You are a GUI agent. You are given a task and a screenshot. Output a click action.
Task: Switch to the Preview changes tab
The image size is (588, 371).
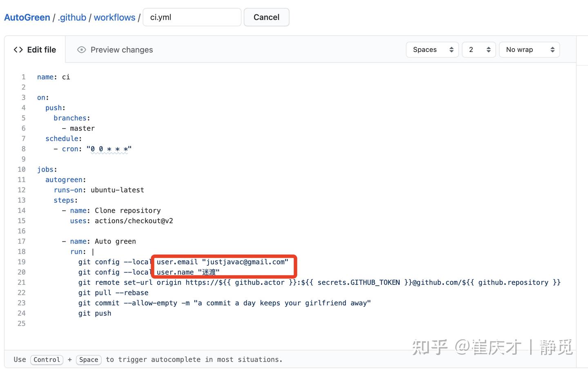tap(122, 49)
